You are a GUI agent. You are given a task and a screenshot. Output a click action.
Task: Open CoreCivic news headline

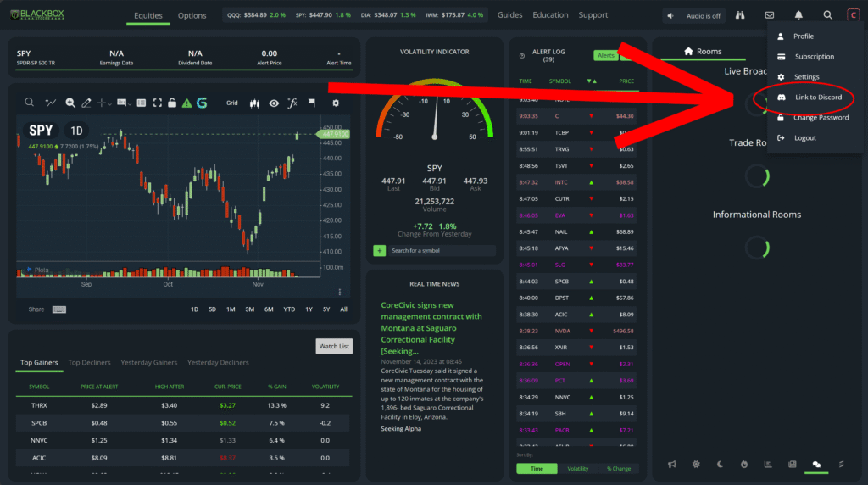(431, 328)
